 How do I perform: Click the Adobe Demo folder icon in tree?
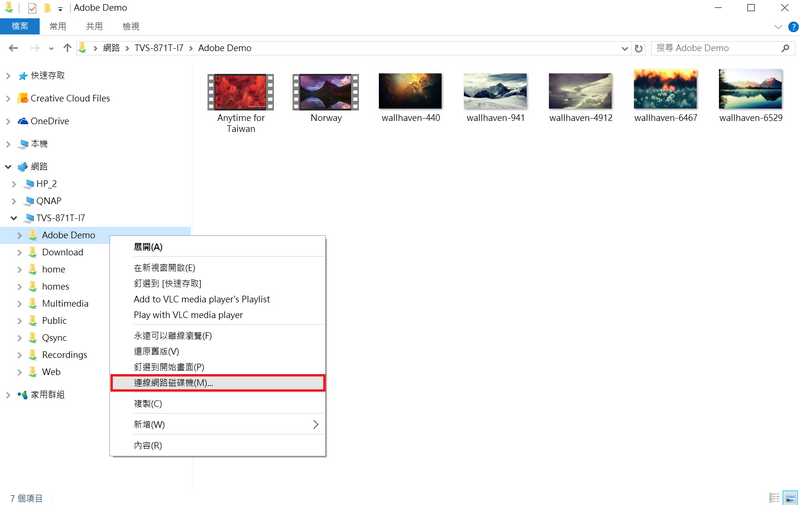(33, 235)
